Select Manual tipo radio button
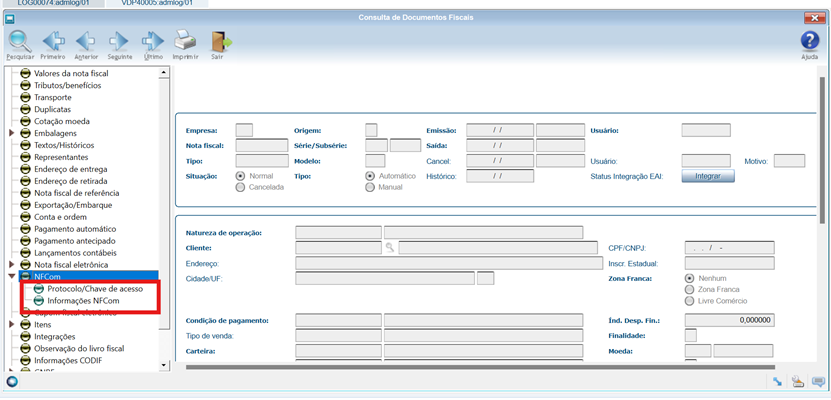The image size is (831, 400). pyautogui.click(x=370, y=187)
